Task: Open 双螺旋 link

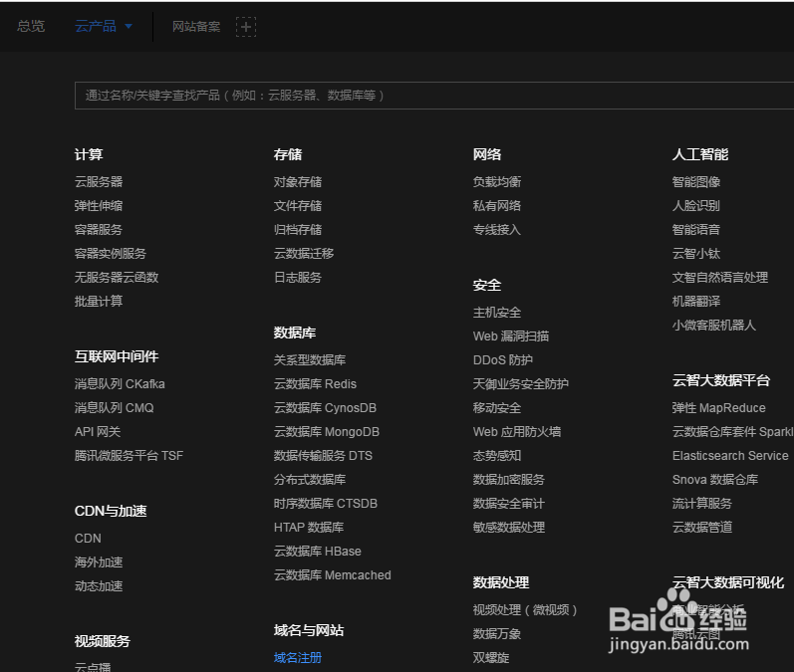Action: tap(491, 657)
